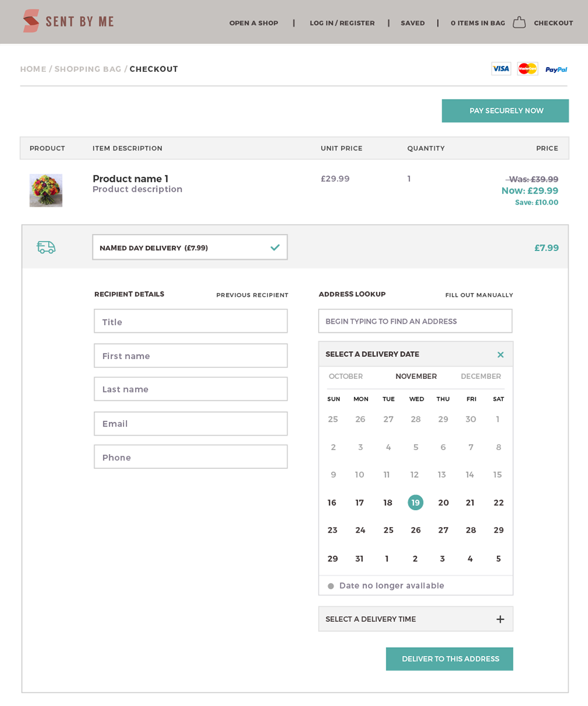Open the shopping bag icon
This screenshot has height=706, width=588.
[519, 22]
